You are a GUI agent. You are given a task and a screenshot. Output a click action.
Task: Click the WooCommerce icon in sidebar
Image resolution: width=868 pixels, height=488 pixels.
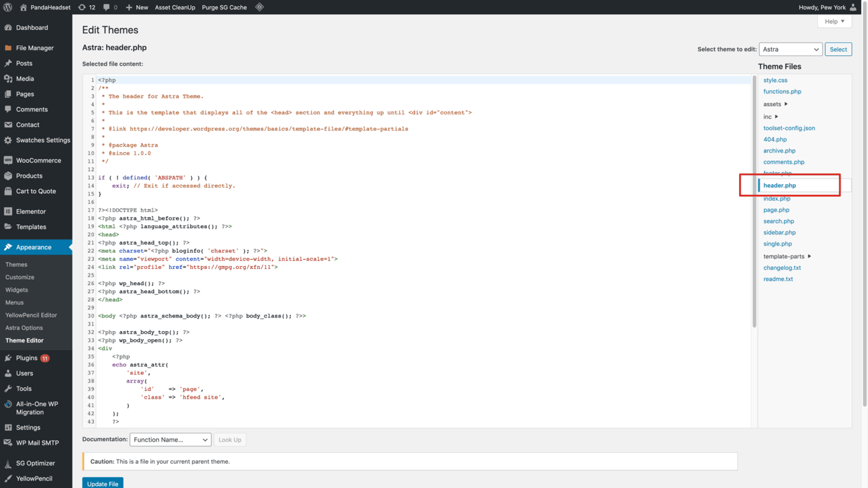pyautogui.click(x=8, y=161)
